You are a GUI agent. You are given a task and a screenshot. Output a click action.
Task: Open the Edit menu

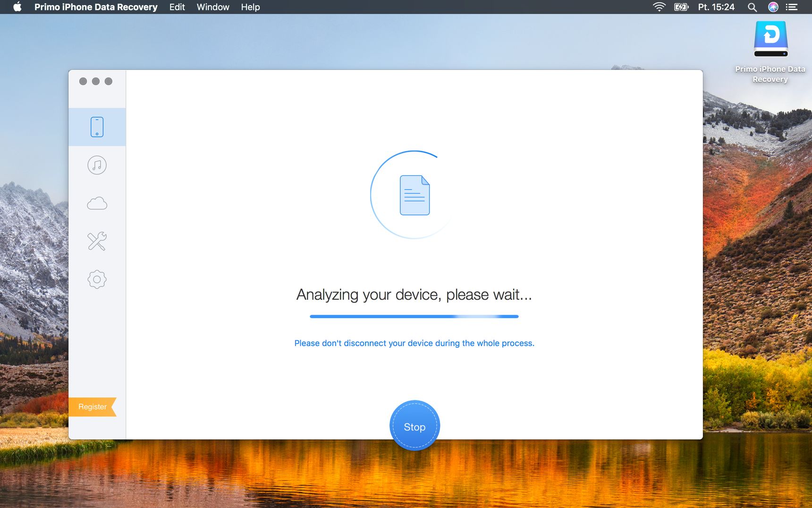[x=177, y=7]
